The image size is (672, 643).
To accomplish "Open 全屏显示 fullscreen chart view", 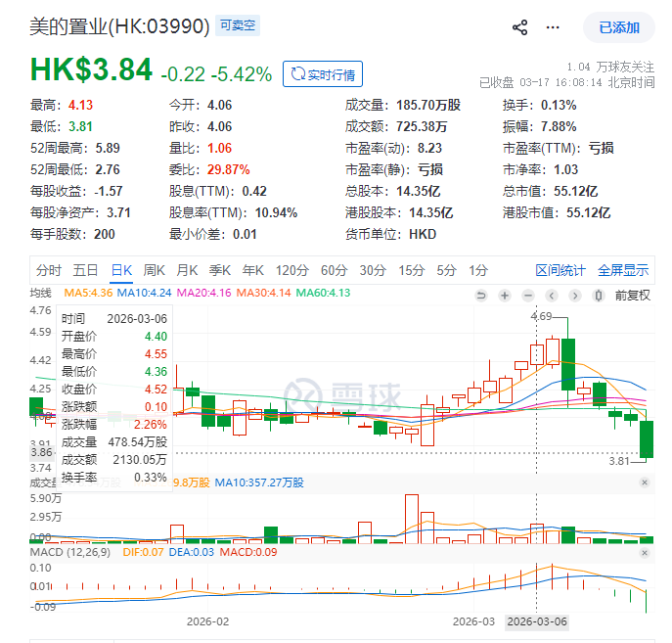I will pos(623,270).
